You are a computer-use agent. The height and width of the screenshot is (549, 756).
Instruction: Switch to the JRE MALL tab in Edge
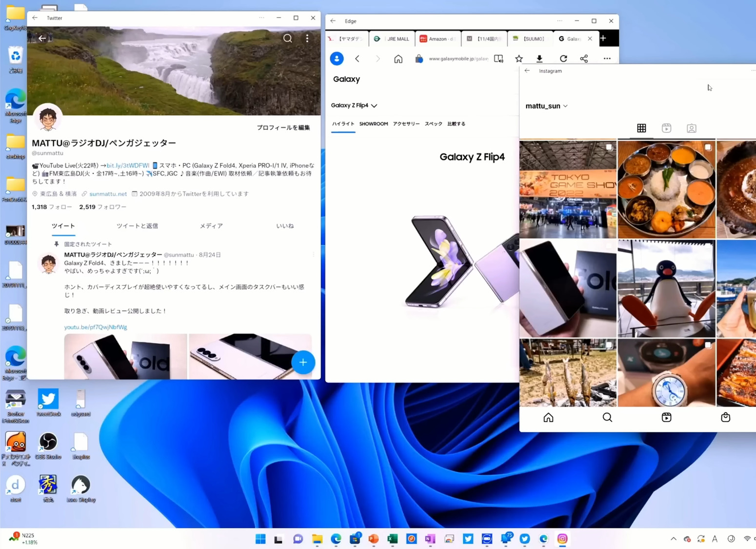click(392, 39)
